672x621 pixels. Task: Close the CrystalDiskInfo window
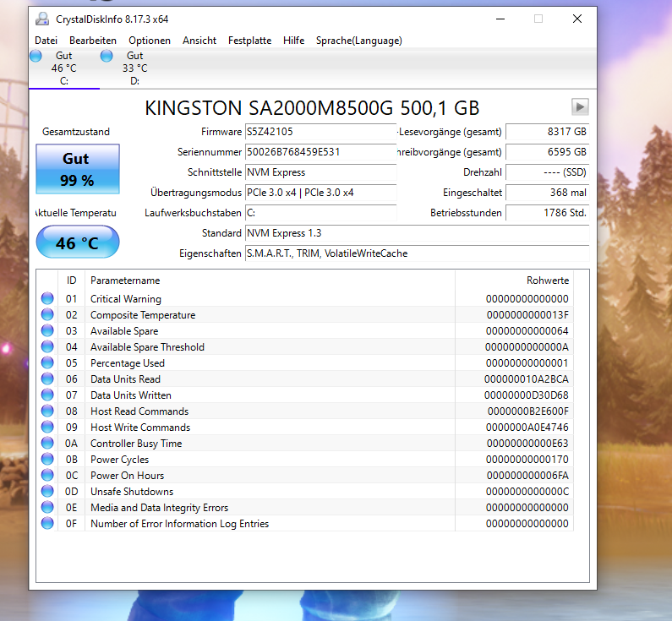577,19
